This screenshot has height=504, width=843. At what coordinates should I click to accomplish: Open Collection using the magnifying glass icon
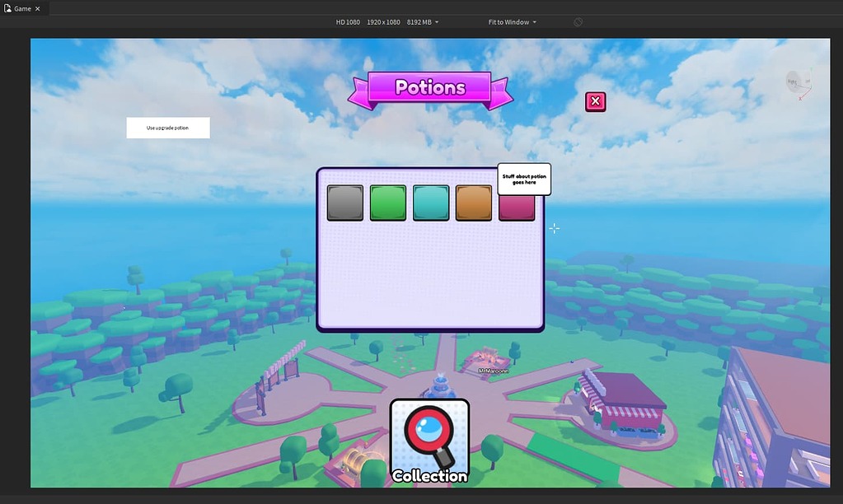click(x=429, y=428)
